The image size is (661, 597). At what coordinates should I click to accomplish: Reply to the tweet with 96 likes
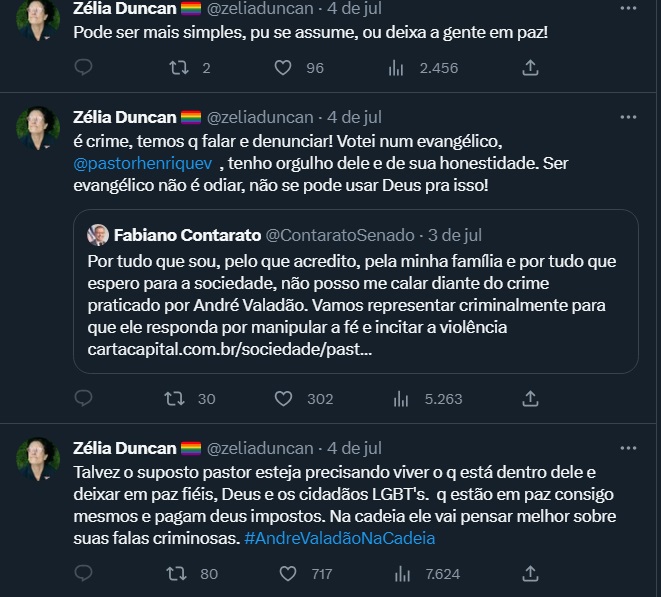point(84,68)
